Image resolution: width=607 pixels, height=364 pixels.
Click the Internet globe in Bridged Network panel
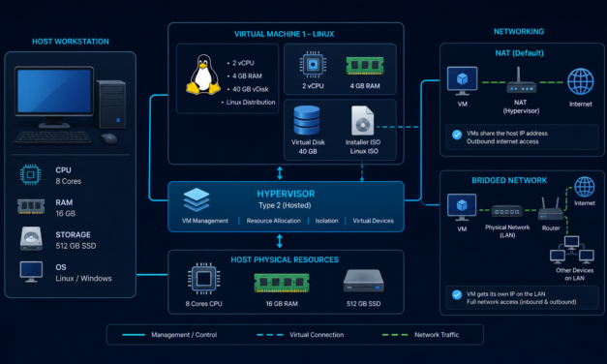[584, 187]
